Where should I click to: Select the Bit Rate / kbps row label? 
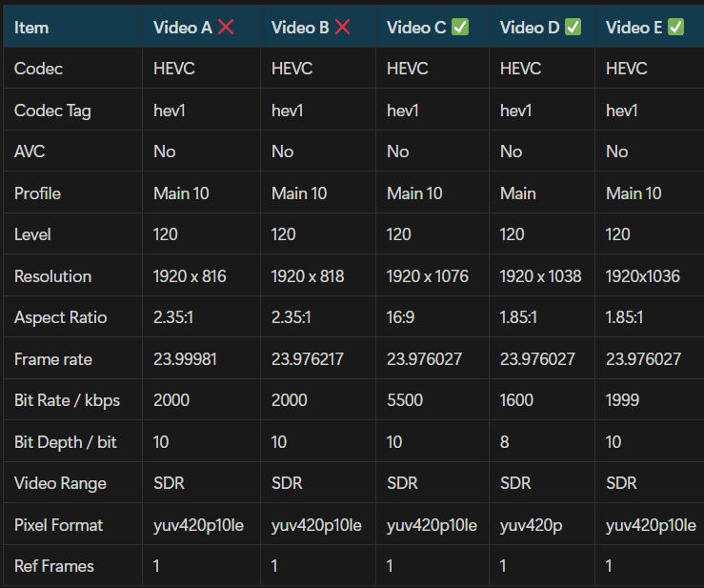(x=67, y=400)
